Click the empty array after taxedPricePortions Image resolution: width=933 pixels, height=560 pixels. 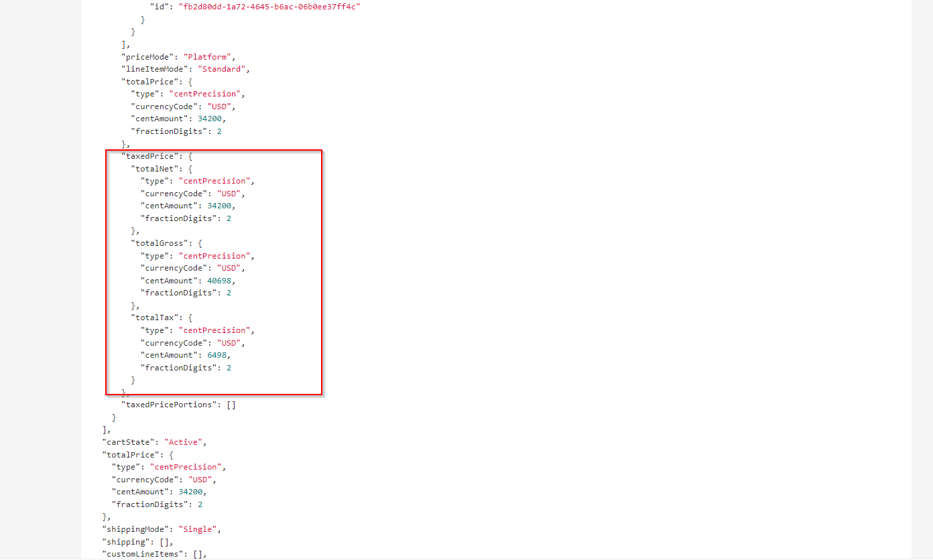point(231,405)
